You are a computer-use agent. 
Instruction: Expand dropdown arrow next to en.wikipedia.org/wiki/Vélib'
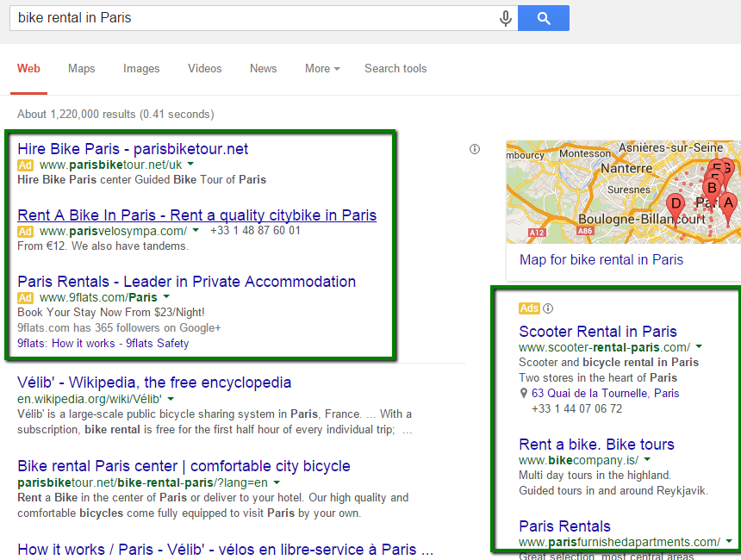tap(171, 399)
